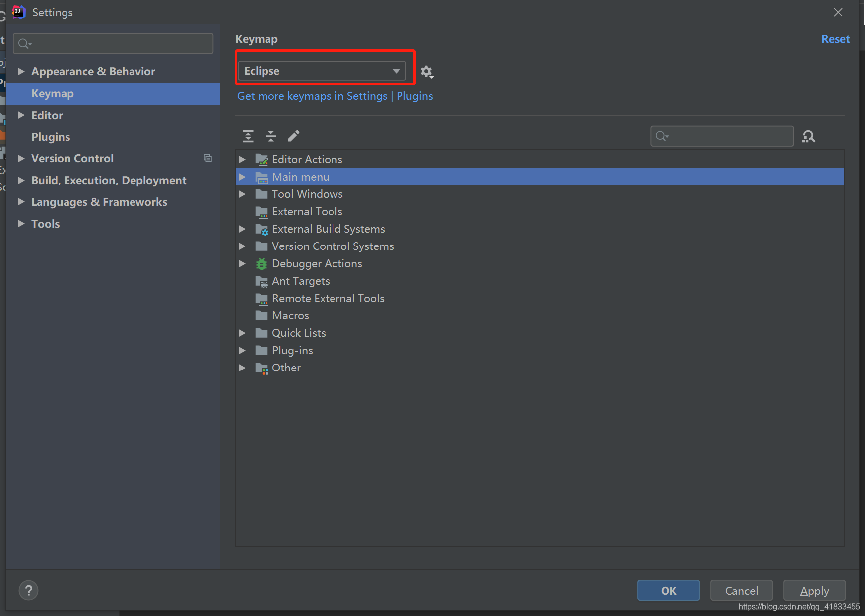
Task: Click the green Debugger Actions bug icon
Action: (262, 264)
